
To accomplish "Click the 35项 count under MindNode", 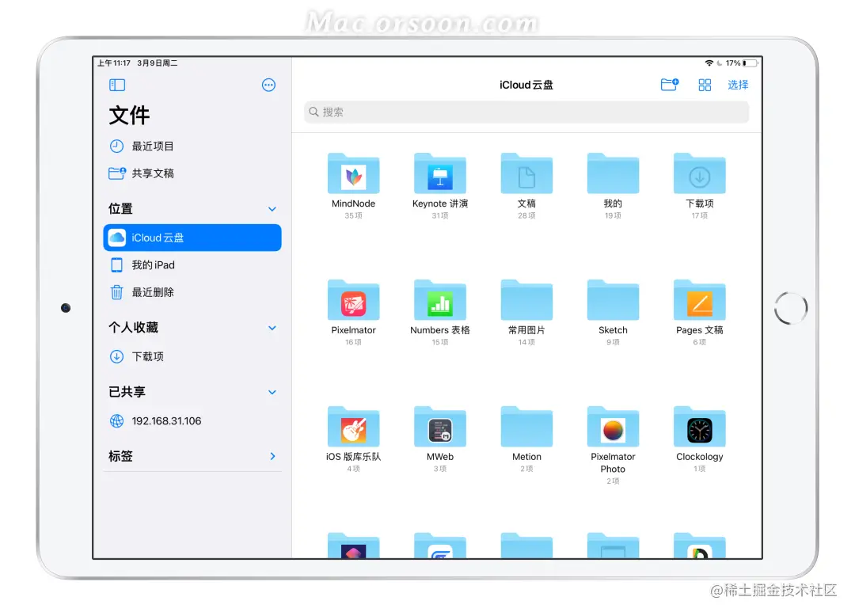I will pyautogui.click(x=353, y=216).
